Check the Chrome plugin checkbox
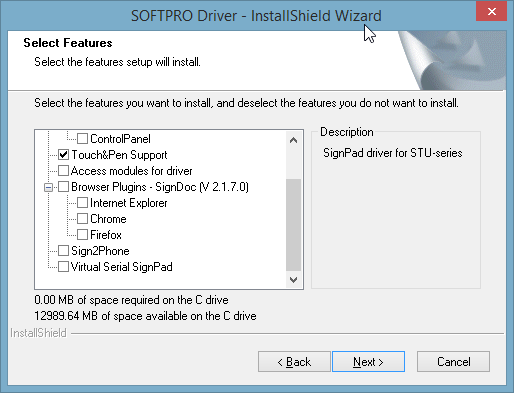The height and width of the screenshot is (393, 514). (x=82, y=219)
